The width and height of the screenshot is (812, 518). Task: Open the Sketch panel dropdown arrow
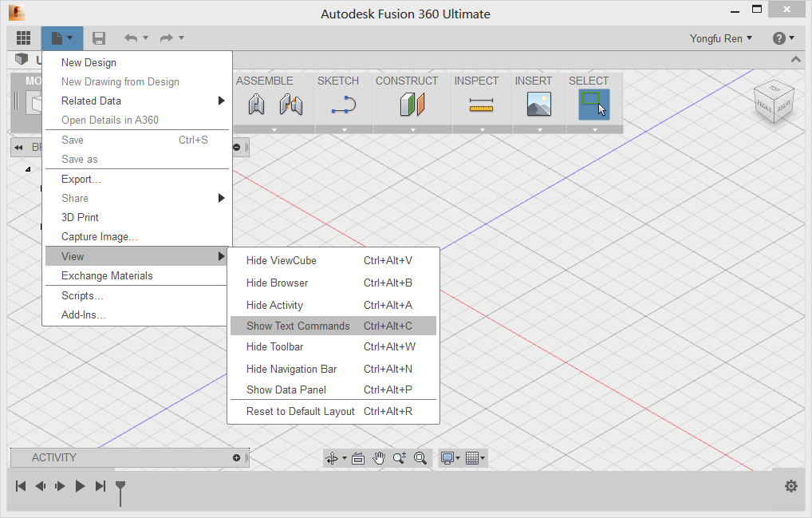pos(345,129)
